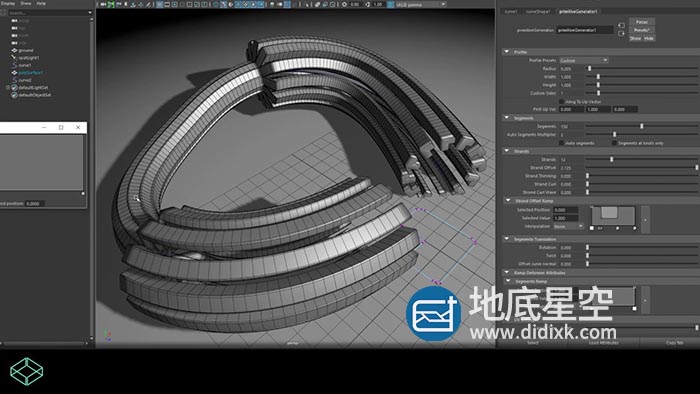The height and width of the screenshot is (394, 700).
Task: Enable Auto segments checkbox
Action: click(562, 143)
